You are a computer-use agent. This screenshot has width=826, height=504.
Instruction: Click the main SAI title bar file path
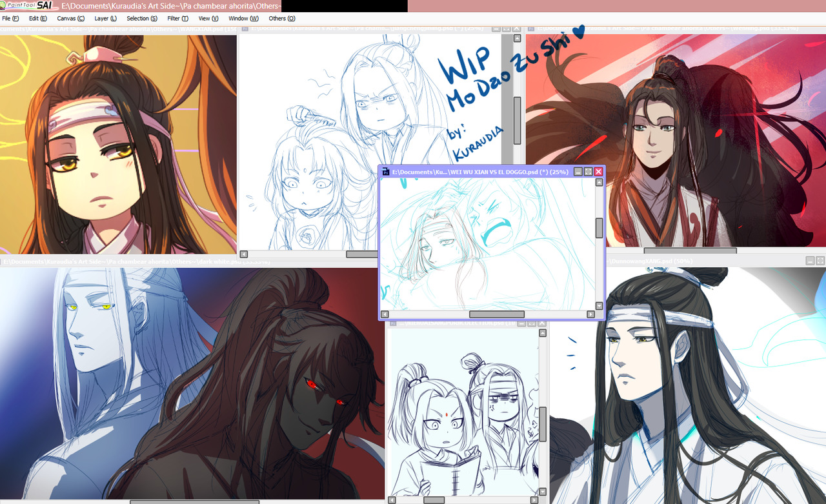click(171, 6)
